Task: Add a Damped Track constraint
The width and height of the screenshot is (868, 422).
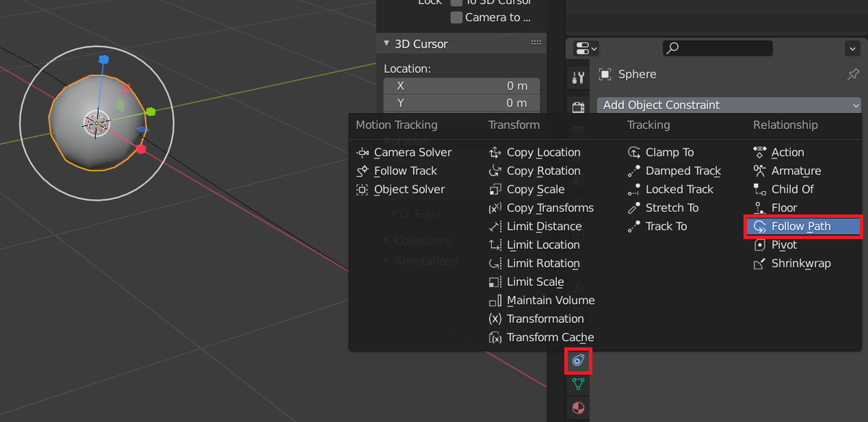Action: (674, 171)
